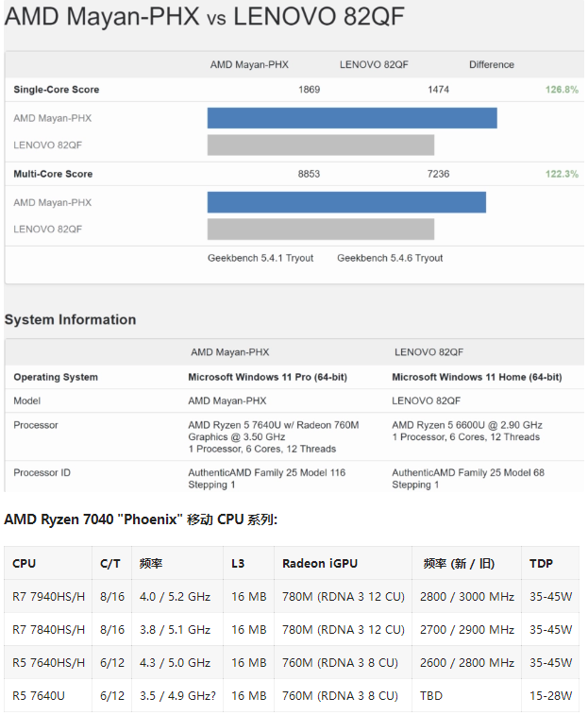The height and width of the screenshot is (715, 588).
Task: Select the 126.8% single-core difference value
Action: (x=561, y=90)
